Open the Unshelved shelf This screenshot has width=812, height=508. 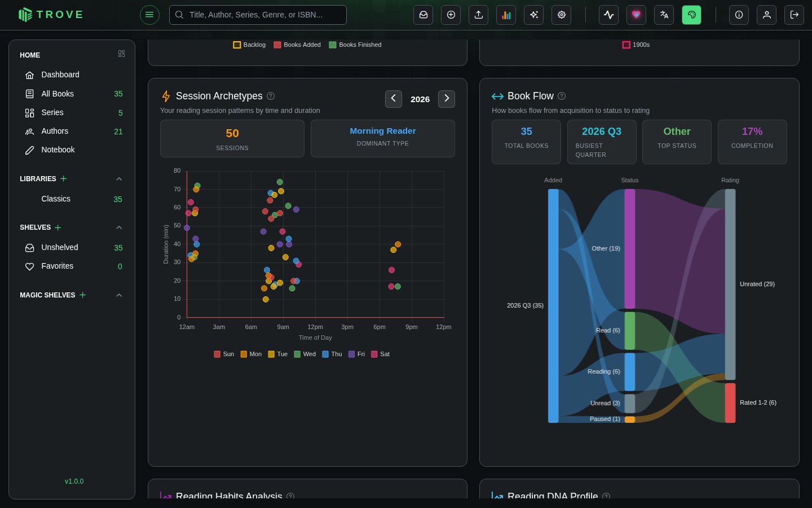(72, 247)
